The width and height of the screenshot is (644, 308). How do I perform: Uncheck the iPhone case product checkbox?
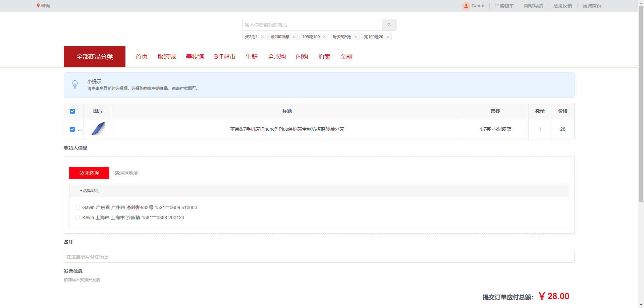coord(72,129)
